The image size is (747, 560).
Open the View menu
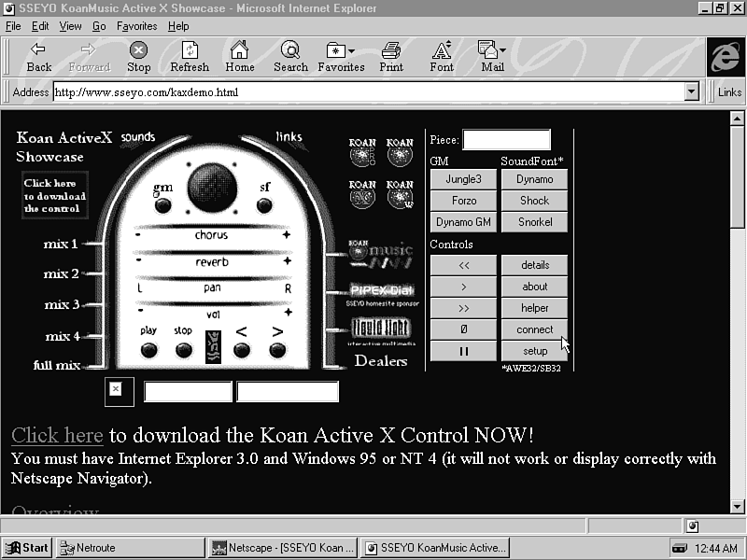point(71,26)
